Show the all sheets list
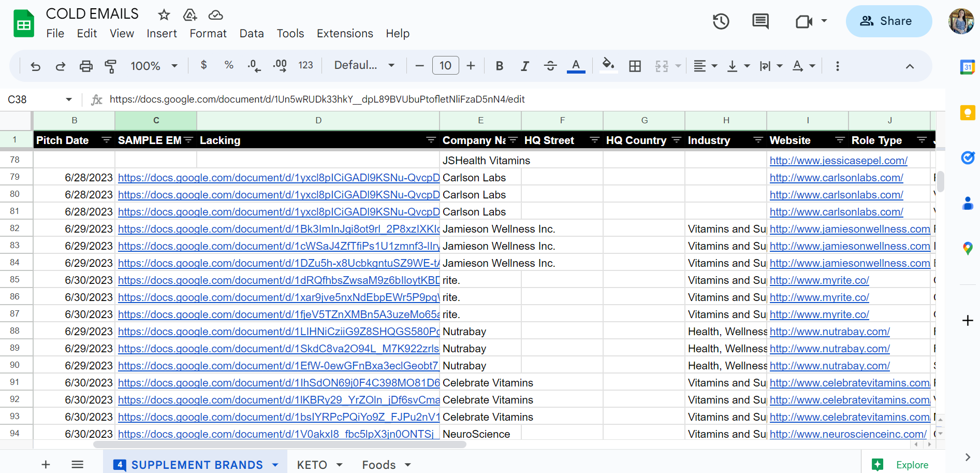Screen dimensions: 980x473 pyautogui.click(x=78, y=464)
